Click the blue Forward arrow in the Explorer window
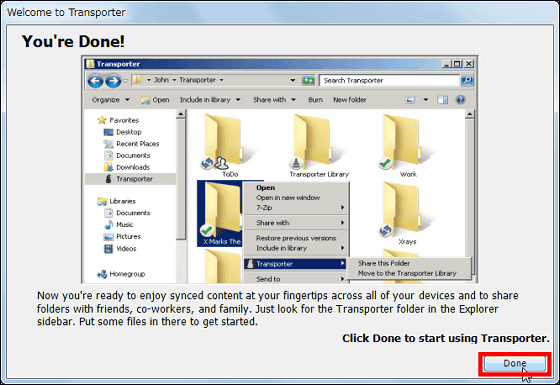The width and height of the screenshot is (560, 385). click(x=113, y=81)
